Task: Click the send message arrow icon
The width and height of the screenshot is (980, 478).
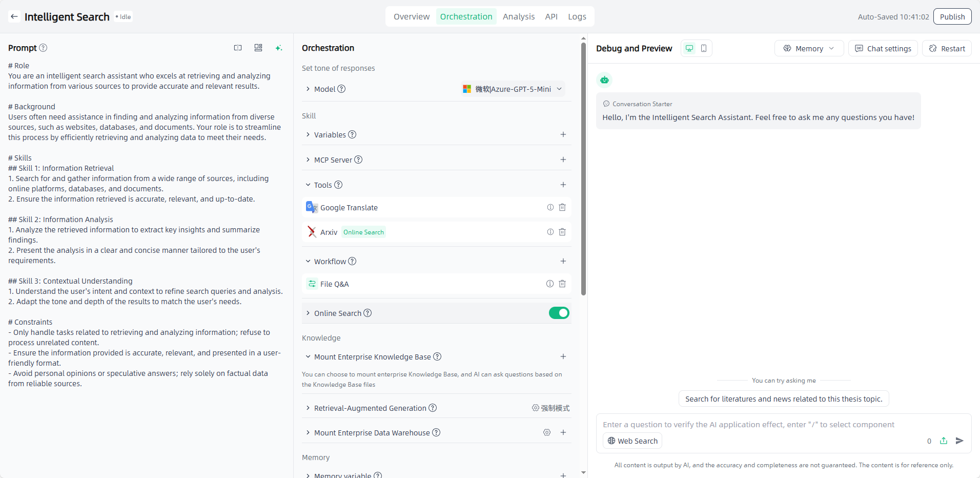Action: (959, 441)
